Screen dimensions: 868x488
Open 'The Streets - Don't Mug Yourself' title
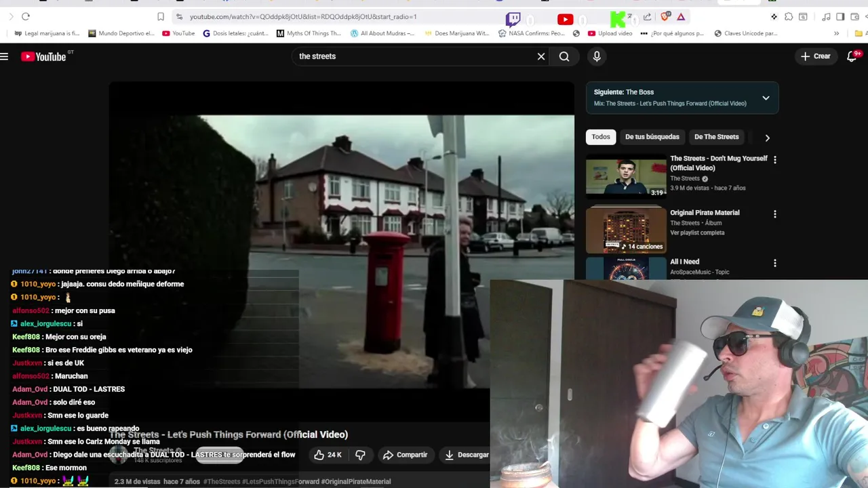click(x=719, y=163)
